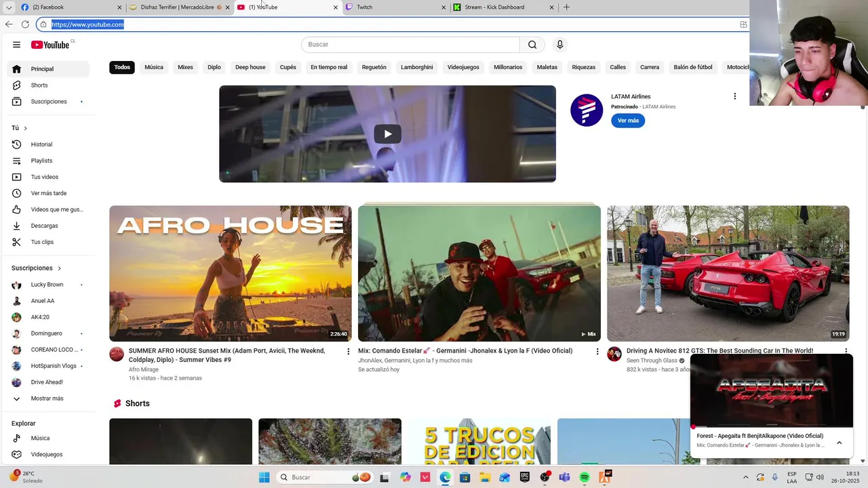Click the YouTube logo
Screen dimensions: 868x488
click(50, 45)
